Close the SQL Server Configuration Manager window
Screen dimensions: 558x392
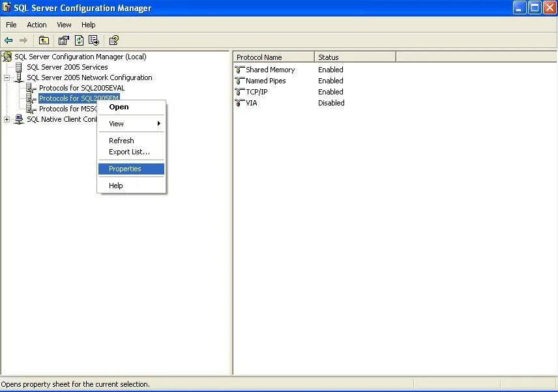tap(550, 8)
